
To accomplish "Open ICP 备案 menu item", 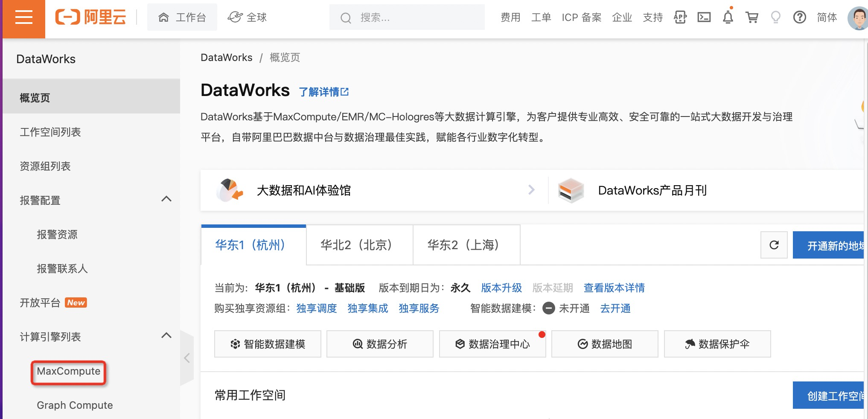I will [x=582, y=17].
